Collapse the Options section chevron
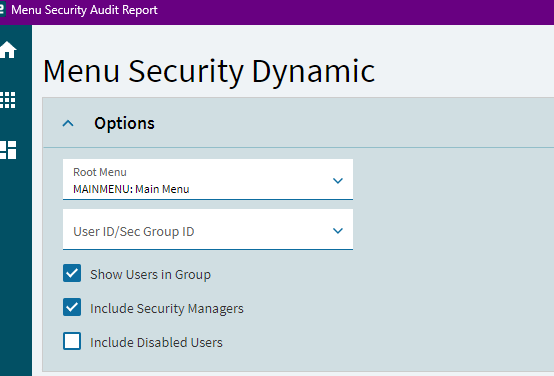The width and height of the screenshot is (554, 376). coord(68,123)
